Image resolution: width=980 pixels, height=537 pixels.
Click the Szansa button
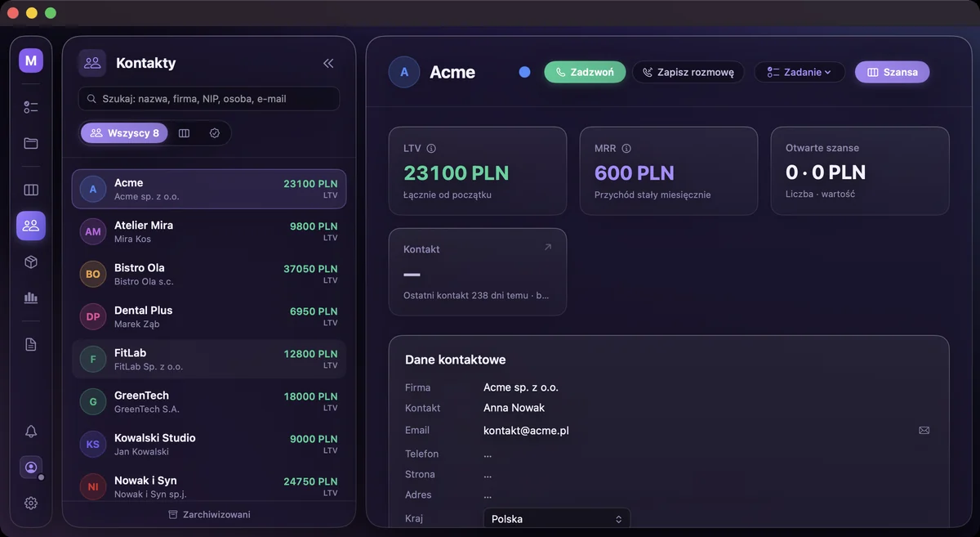[x=892, y=72]
